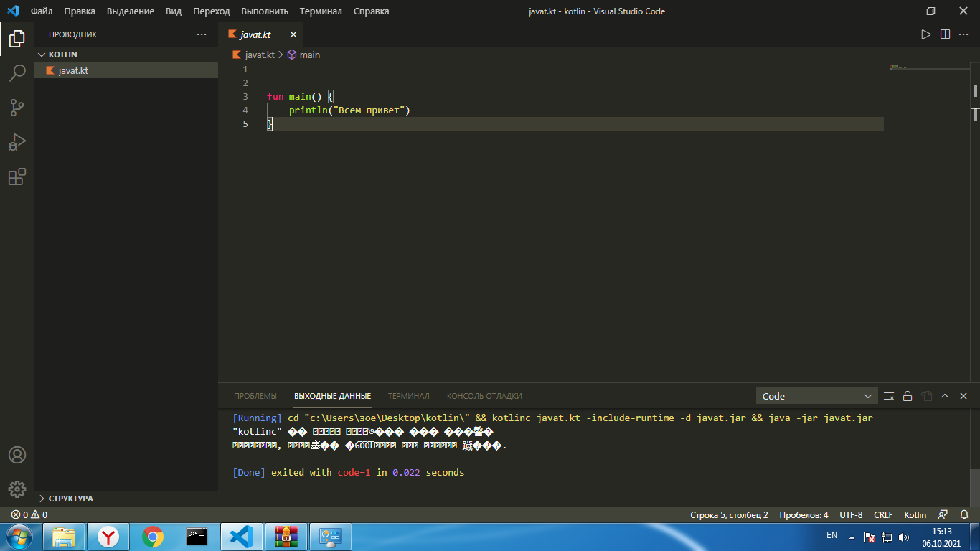
Task: Open editor's more actions menu
Action: coord(963,34)
